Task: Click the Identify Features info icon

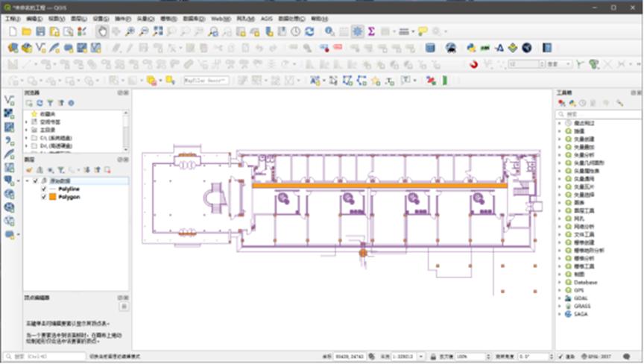Action: tap(329, 31)
